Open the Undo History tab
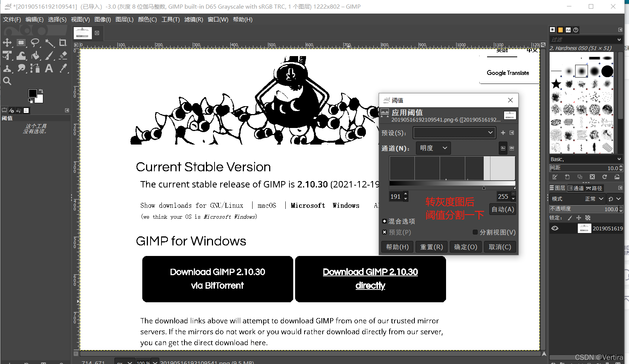 (x=19, y=110)
